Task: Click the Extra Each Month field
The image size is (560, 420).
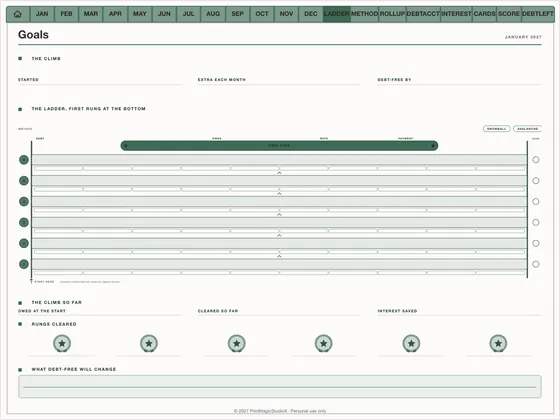Action: pyautogui.click(x=279, y=81)
